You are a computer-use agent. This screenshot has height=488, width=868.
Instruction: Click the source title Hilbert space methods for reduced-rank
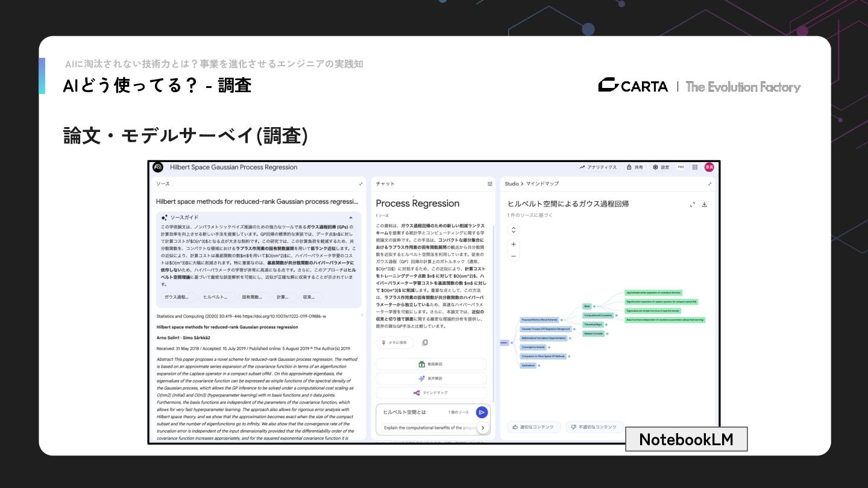pyautogui.click(x=257, y=202)
